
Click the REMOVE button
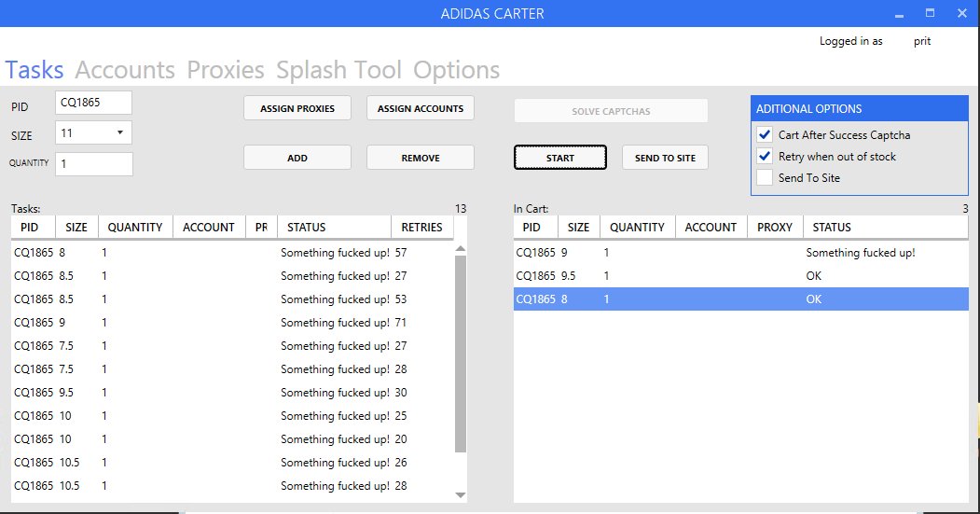[x=421, y=158]
